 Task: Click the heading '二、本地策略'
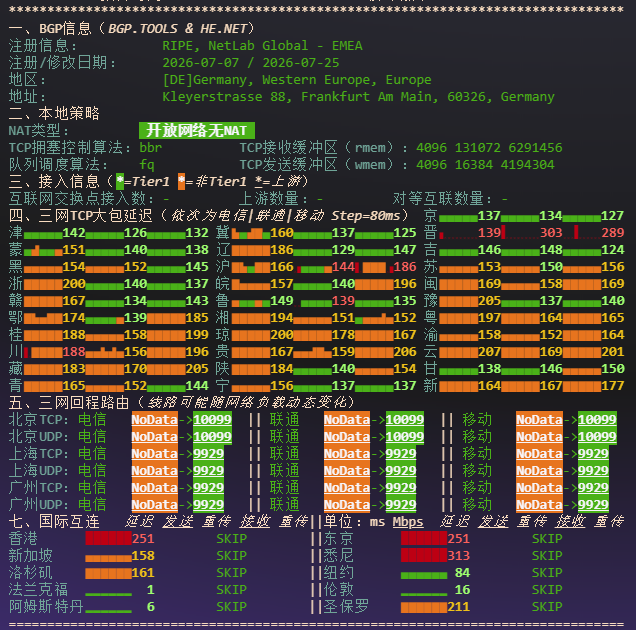coord(54,114)
